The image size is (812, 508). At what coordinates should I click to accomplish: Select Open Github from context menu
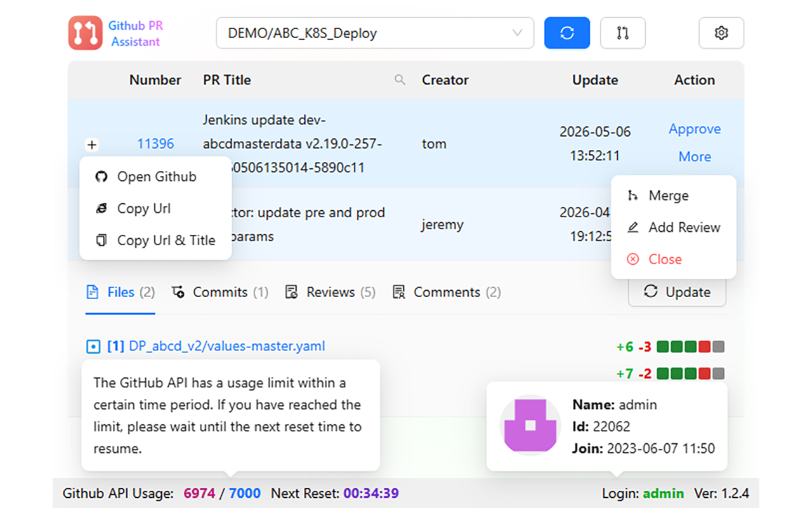(155, 177)
